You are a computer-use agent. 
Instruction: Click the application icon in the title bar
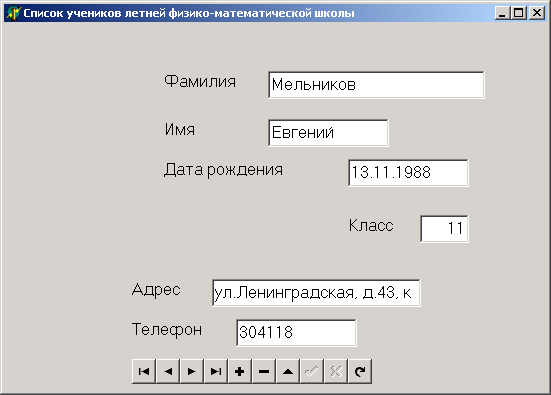coord(13,13)
